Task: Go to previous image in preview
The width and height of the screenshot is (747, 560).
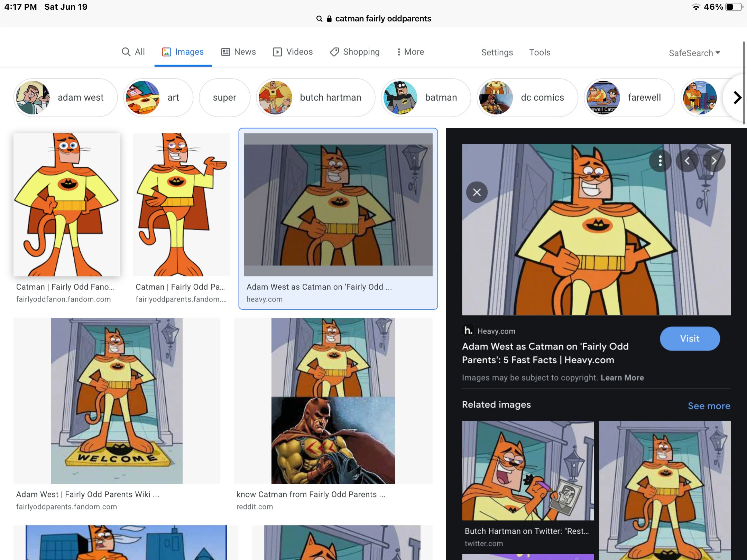Action: (x=687, y=161)
